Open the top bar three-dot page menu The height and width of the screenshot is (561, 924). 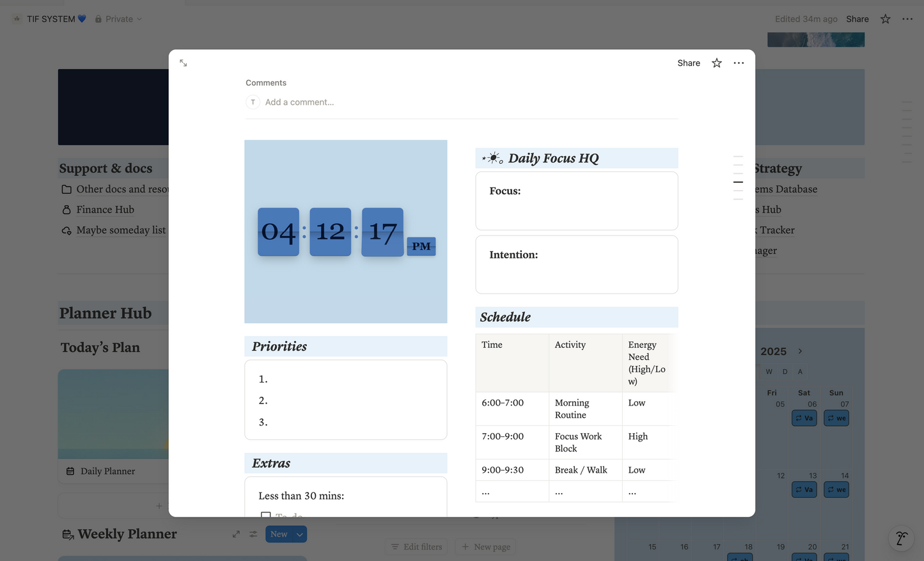[907, 19]
